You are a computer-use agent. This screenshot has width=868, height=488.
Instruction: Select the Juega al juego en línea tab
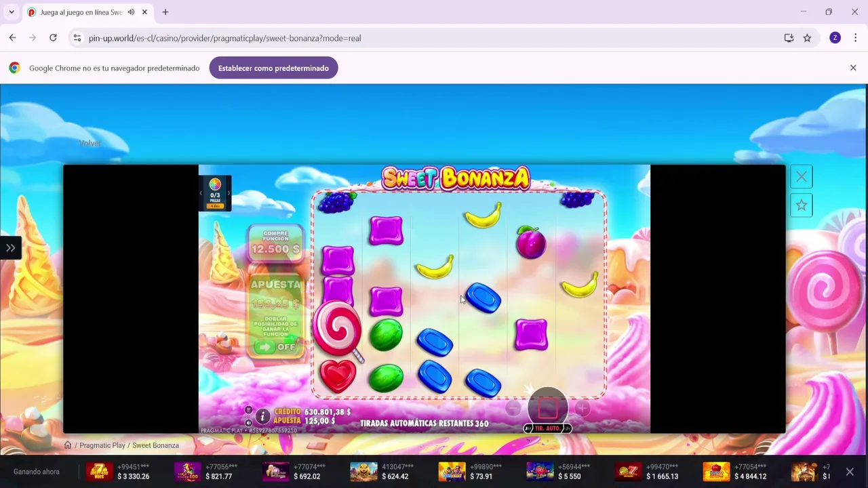click(x=87, y=12)
